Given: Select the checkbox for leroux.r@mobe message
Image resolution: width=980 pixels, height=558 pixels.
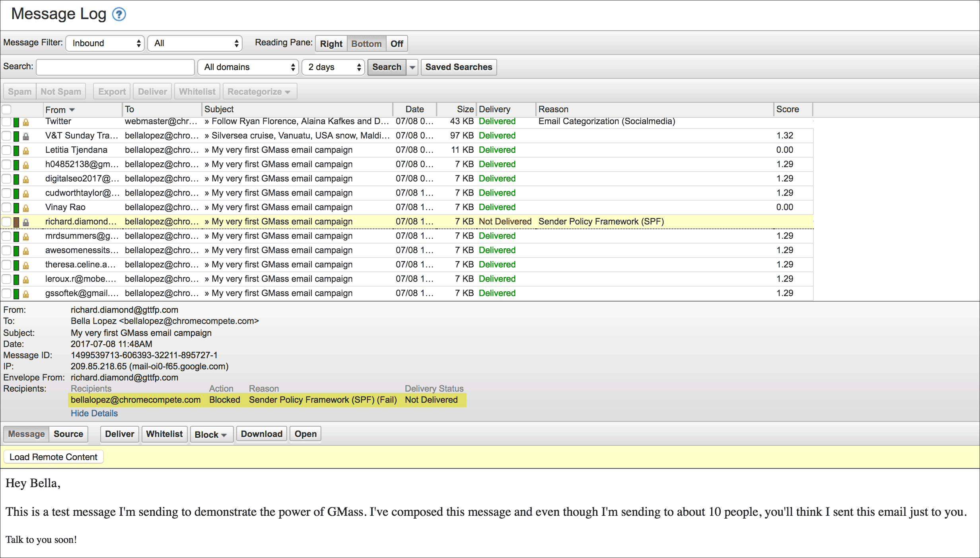Looking at the screenshot, I should point(6,279).
